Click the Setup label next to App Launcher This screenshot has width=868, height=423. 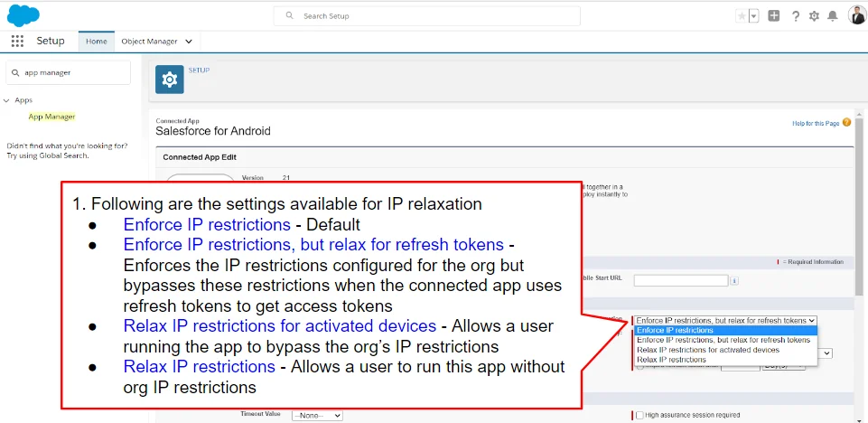(51, 41)
